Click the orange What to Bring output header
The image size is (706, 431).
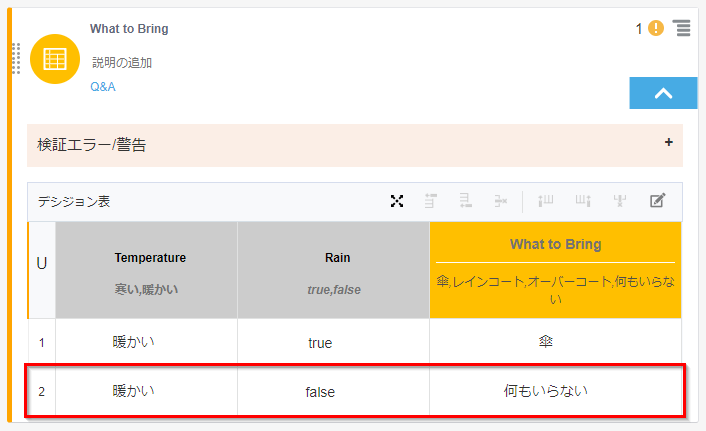coord(555,245)
